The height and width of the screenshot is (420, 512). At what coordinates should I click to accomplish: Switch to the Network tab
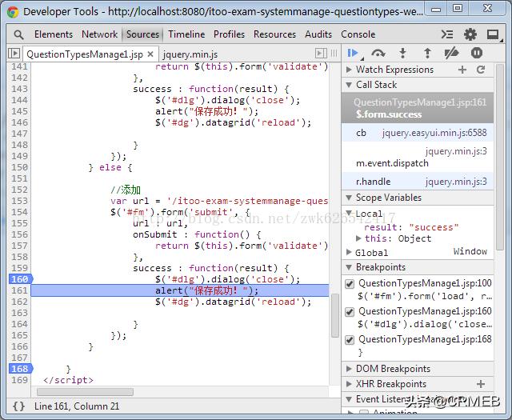tap(99, 34)
